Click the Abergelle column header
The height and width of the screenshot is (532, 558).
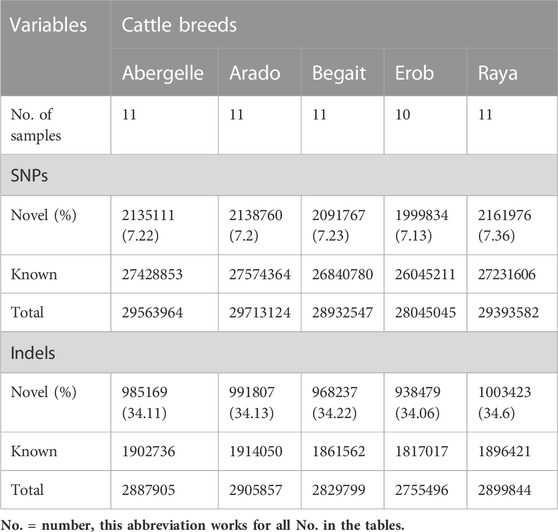163,73
